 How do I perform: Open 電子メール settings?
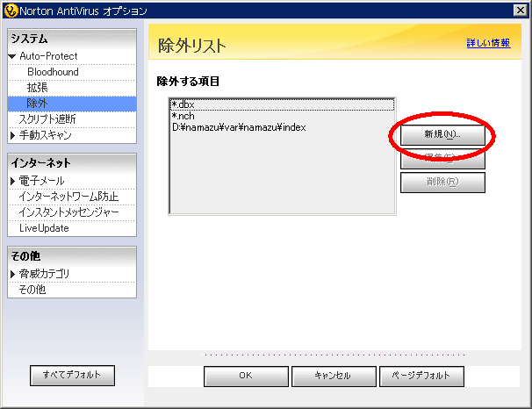coord(41,181)
